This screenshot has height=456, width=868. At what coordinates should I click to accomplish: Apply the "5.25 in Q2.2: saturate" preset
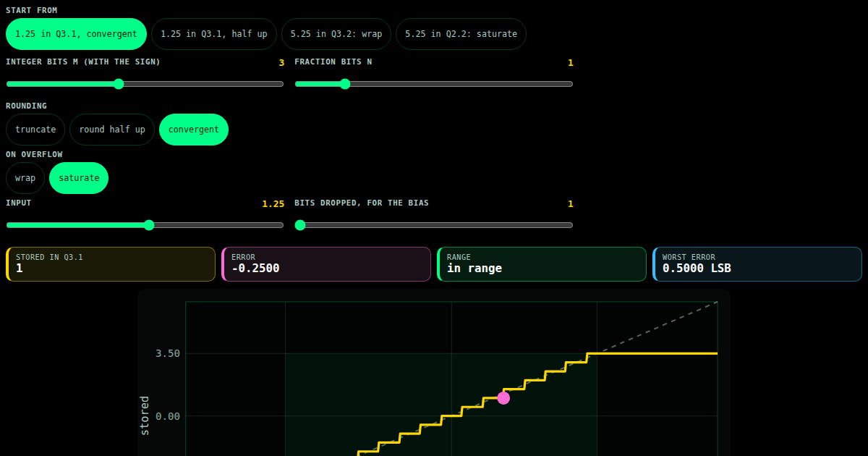click(461, 34)
